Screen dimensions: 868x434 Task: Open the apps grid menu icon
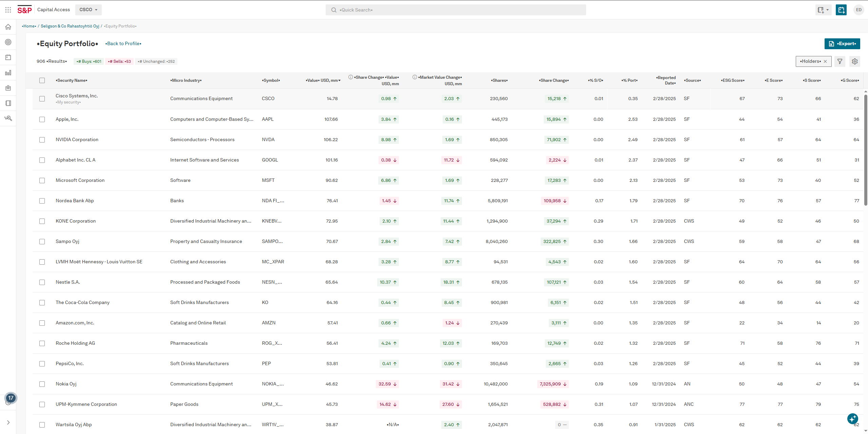tap(8, 10)
